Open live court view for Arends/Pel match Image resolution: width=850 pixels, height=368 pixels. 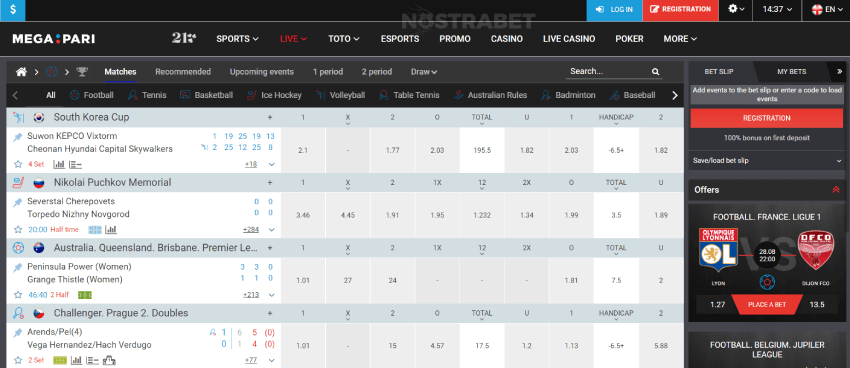(x=60, y=360)
